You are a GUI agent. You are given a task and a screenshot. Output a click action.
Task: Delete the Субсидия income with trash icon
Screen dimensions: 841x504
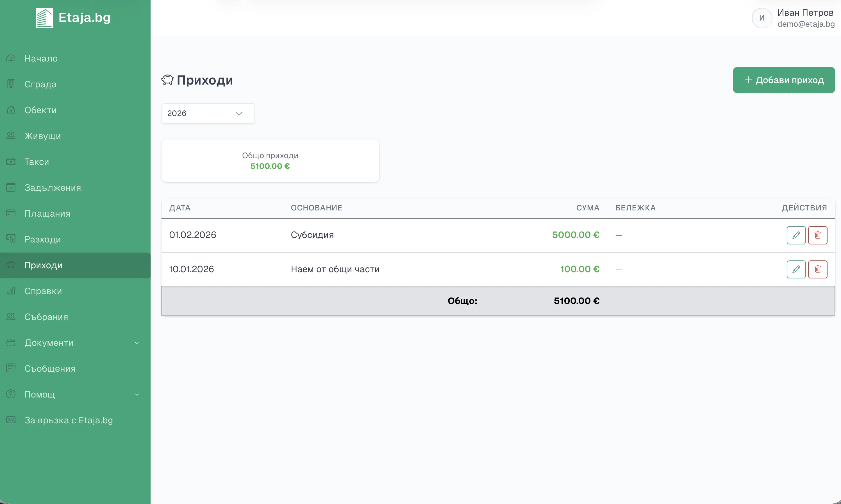click(x=817, y=235)
